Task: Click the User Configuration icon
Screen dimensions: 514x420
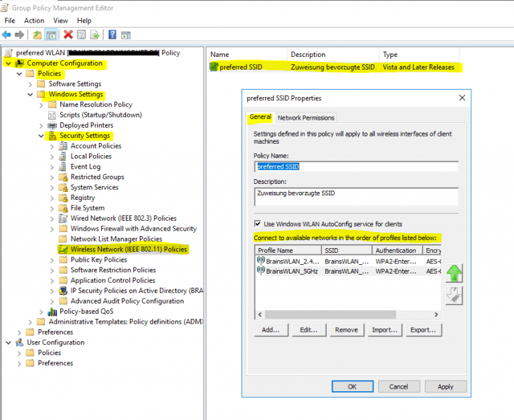Action: tap(19, 342)
